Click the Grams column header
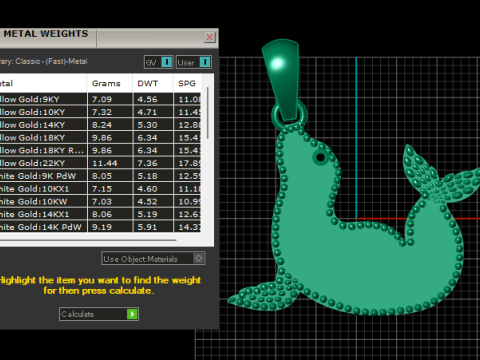The height and width of the screenshot is (360, 480). coord(106,83)
